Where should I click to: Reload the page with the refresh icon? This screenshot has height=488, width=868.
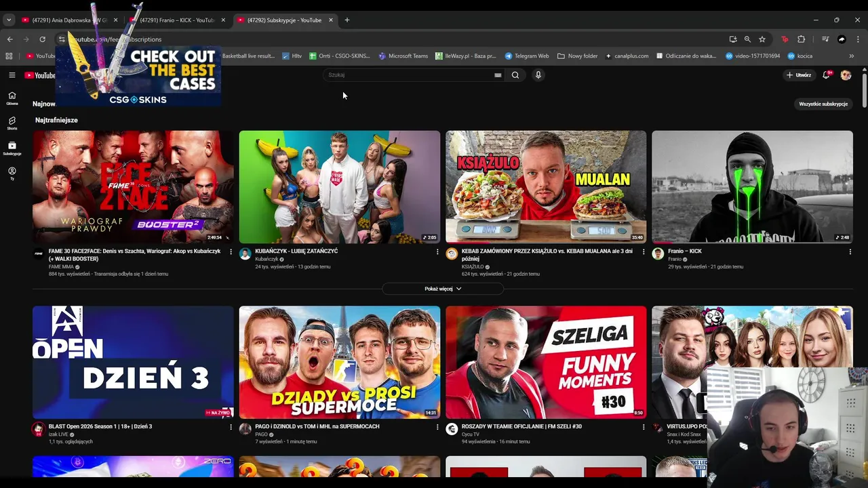42,39
